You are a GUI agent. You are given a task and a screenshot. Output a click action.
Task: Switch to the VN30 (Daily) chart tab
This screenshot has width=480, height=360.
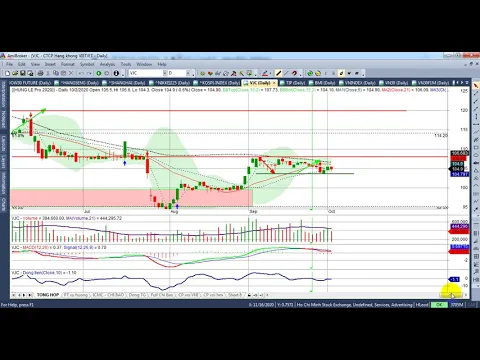(394, 83)
